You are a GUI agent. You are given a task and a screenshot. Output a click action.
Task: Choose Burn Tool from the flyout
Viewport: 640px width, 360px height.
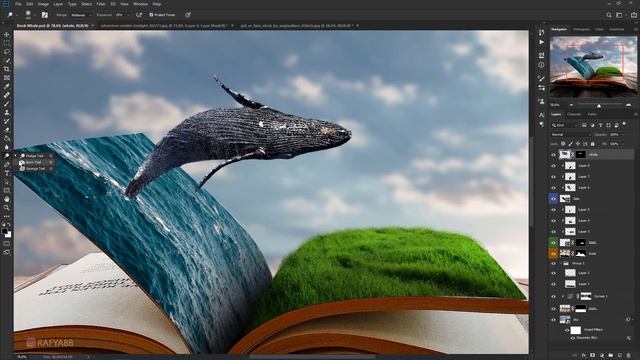pyautogui.click(x=33, y=162)
